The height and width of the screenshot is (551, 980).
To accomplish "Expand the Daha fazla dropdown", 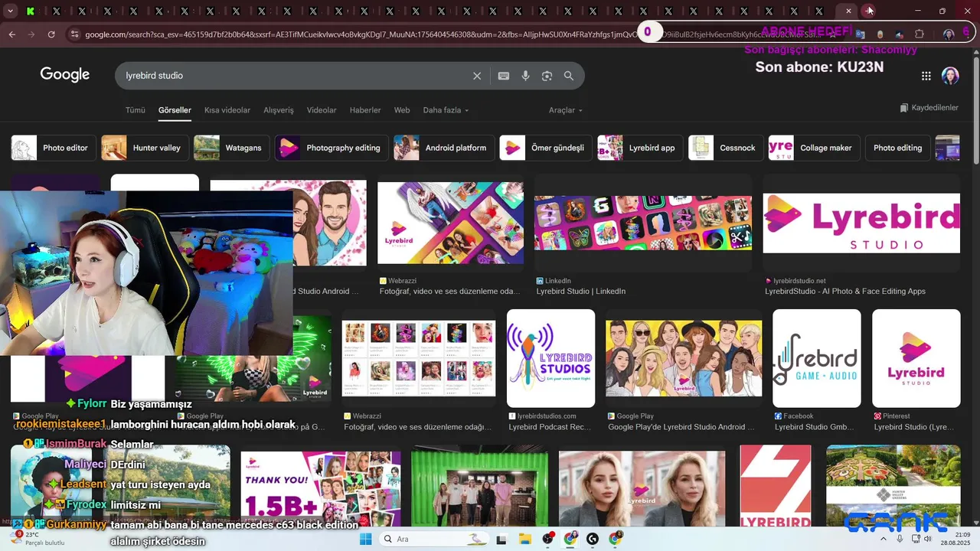I will pos(446,110).
